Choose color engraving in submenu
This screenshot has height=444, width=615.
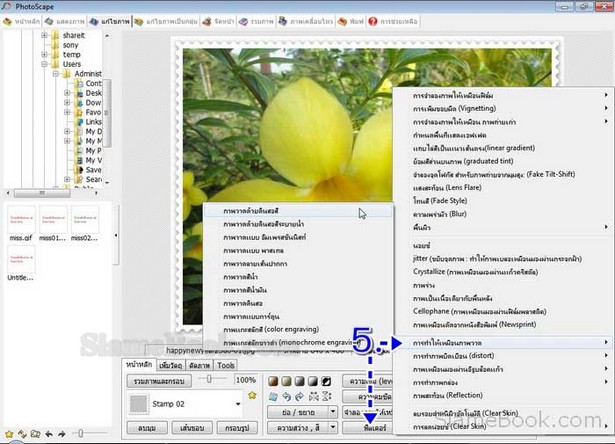(298, 329)
